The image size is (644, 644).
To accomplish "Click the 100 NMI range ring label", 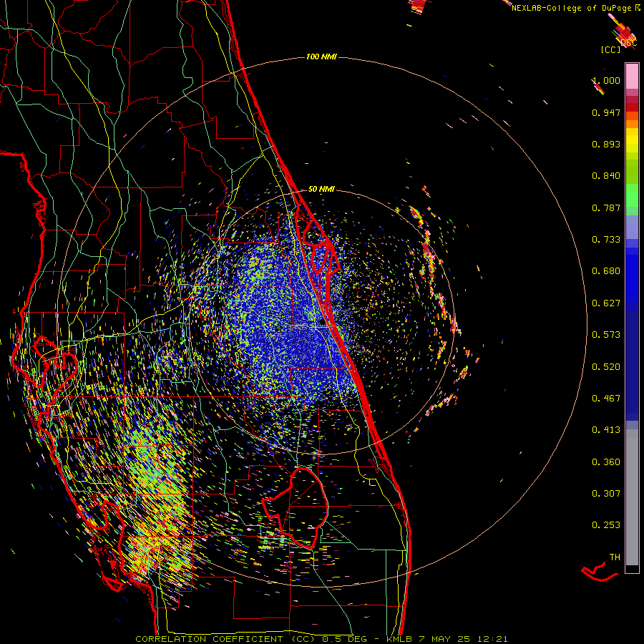I will click(321, 57).
